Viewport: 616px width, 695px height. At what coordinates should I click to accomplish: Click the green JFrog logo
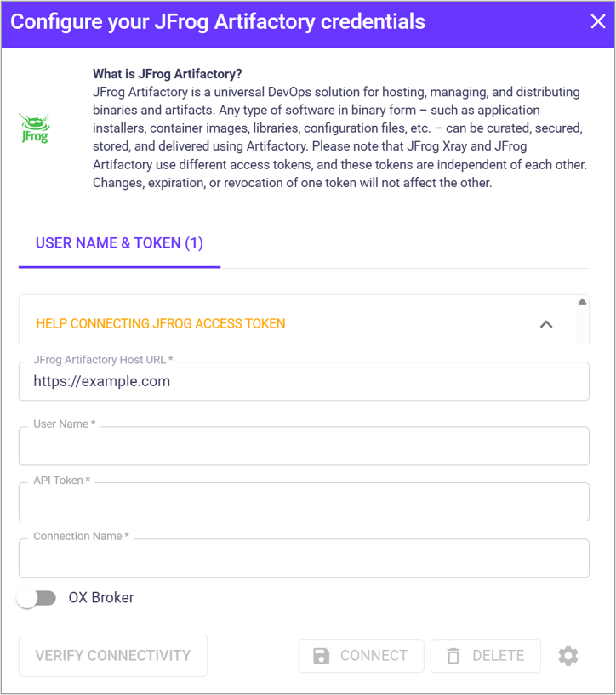pyautogui.click(x=35, y=128)
